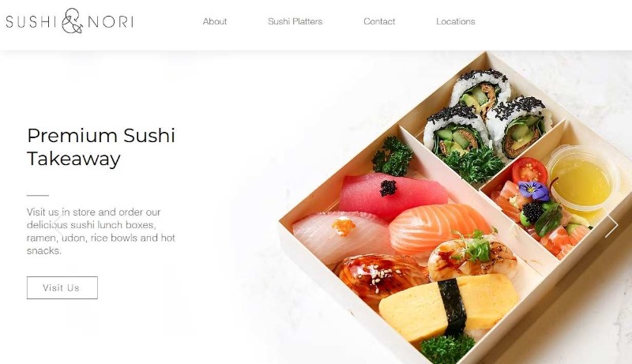Click the yellow tamago nigiri with nori band

447,306
